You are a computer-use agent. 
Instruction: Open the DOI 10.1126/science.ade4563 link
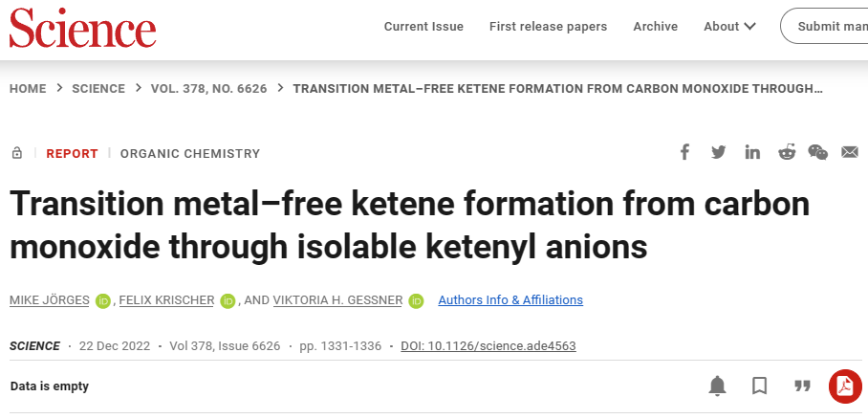click(488, 346)
